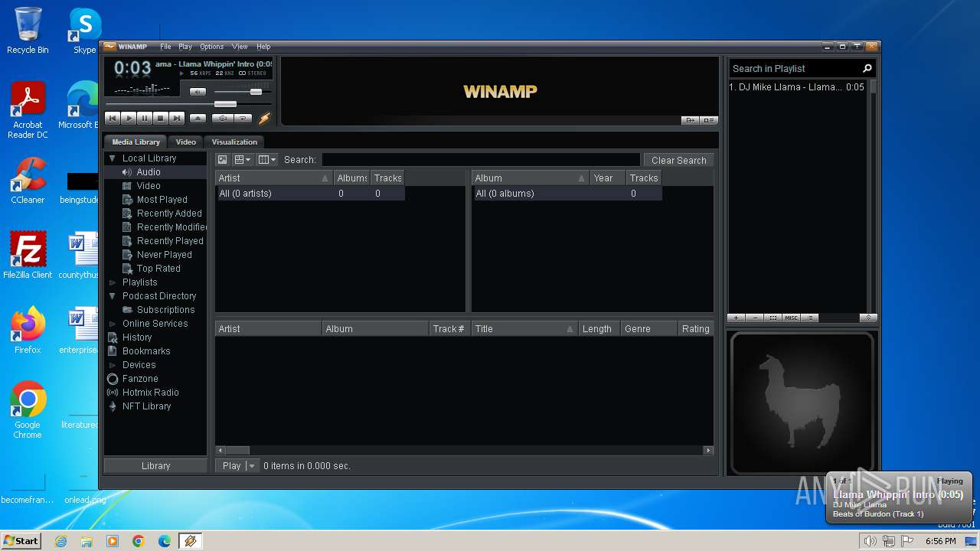
Task: Expand the Devices tree node
Action: 112,365
